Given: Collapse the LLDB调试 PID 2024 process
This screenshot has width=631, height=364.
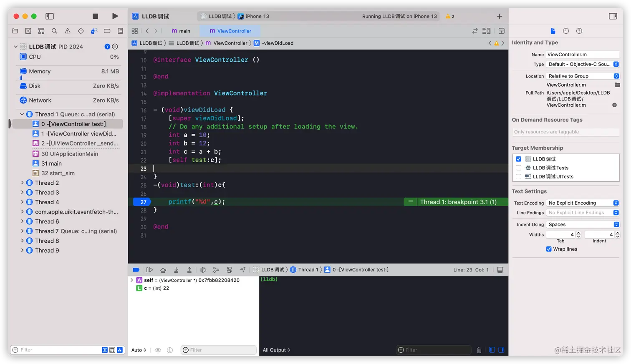Looking at the screenshot, I should (x=16, y=47).
